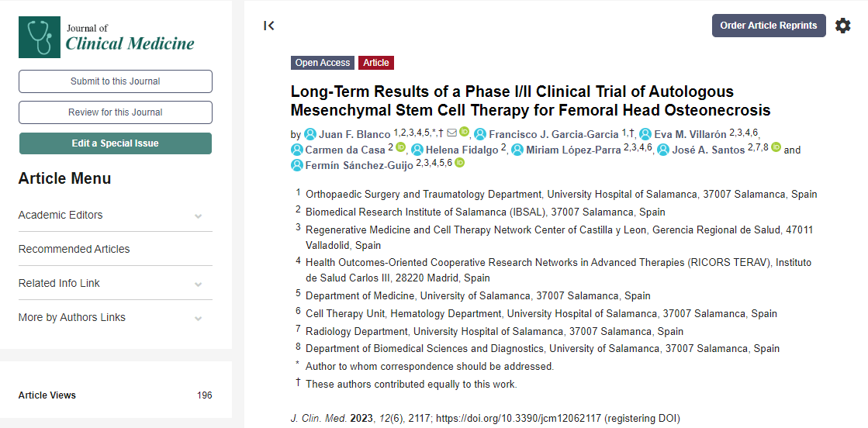
Task: Click the Submit to this Journal button
Action: [x=115, y=81]
